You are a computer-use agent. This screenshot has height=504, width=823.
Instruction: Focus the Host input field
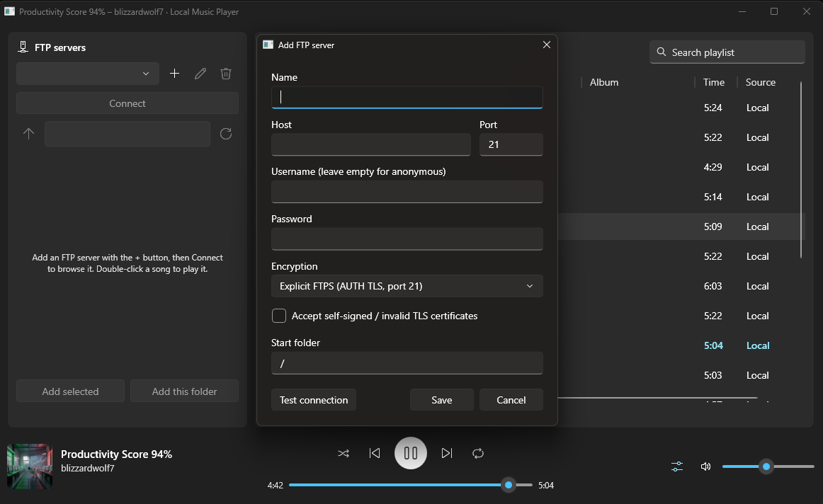coord(370,144)
